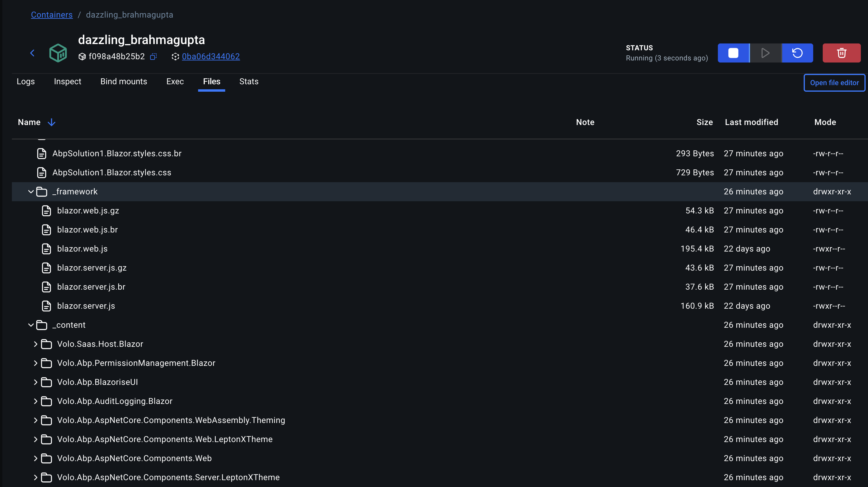Select the blazor.server.js file row

[x=86, y=306]
